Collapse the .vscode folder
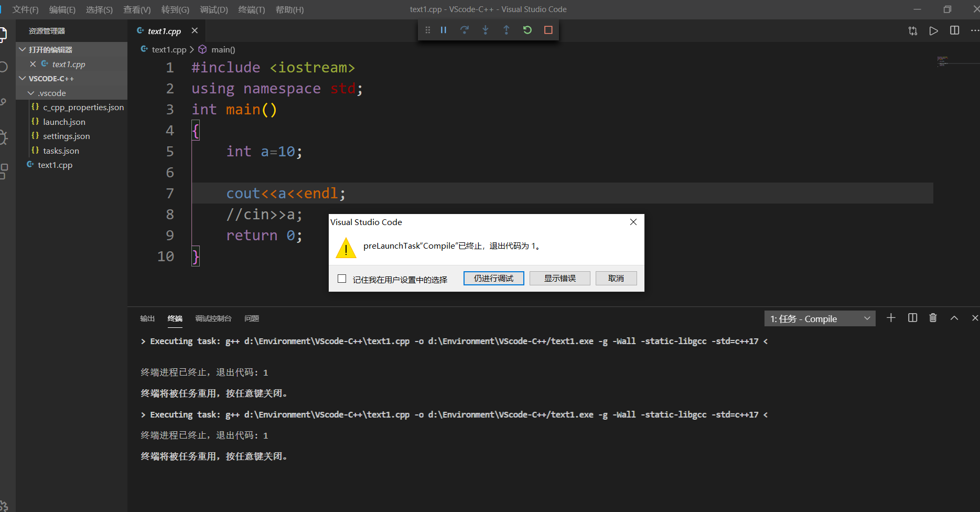The image size is (980, 512). click(31, 93)
